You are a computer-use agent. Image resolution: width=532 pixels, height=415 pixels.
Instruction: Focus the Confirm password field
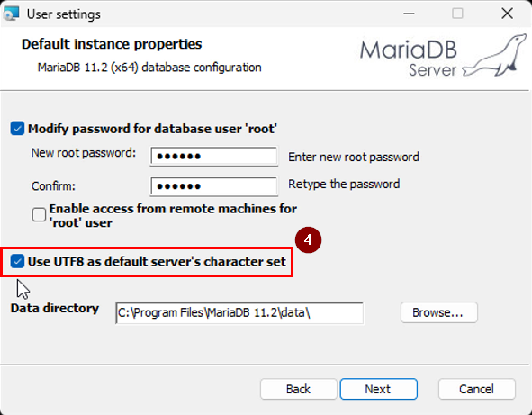pos(214,186)
